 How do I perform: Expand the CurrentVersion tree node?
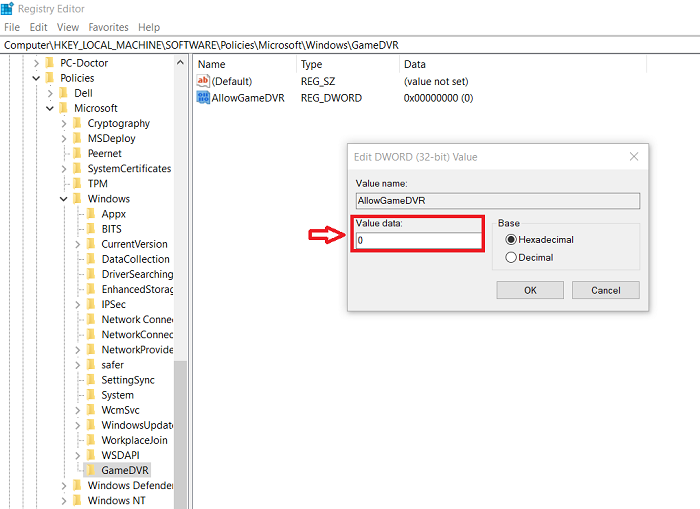point(77,244)
